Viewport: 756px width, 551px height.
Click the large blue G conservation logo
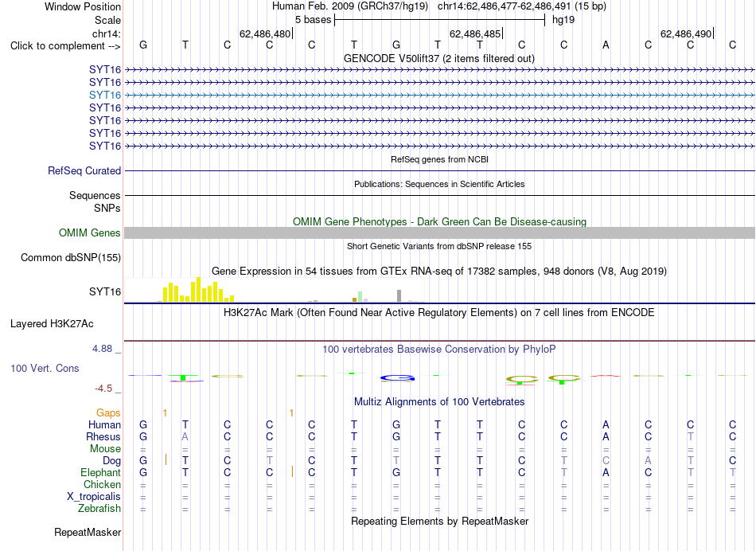click(398, 377)
